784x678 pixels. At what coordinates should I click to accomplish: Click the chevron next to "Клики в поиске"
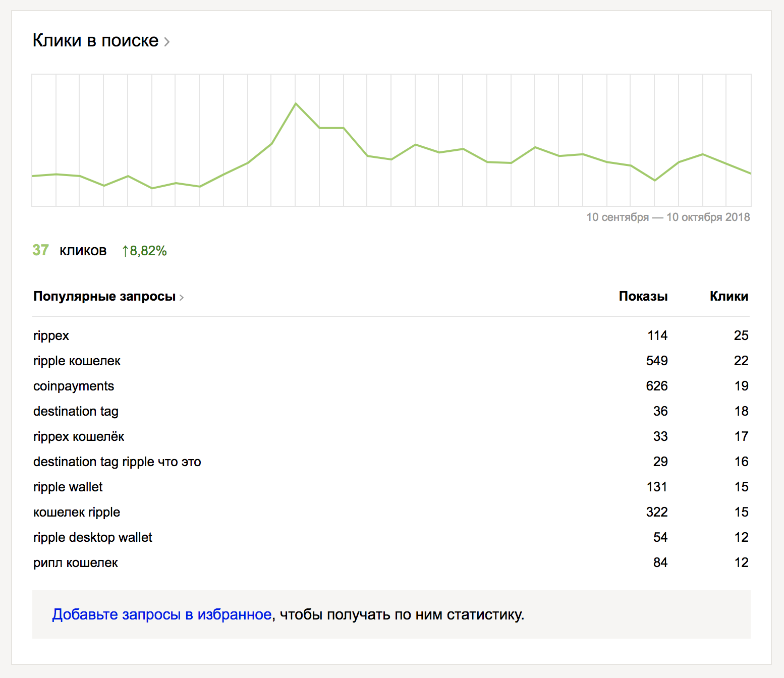[167, 42]
